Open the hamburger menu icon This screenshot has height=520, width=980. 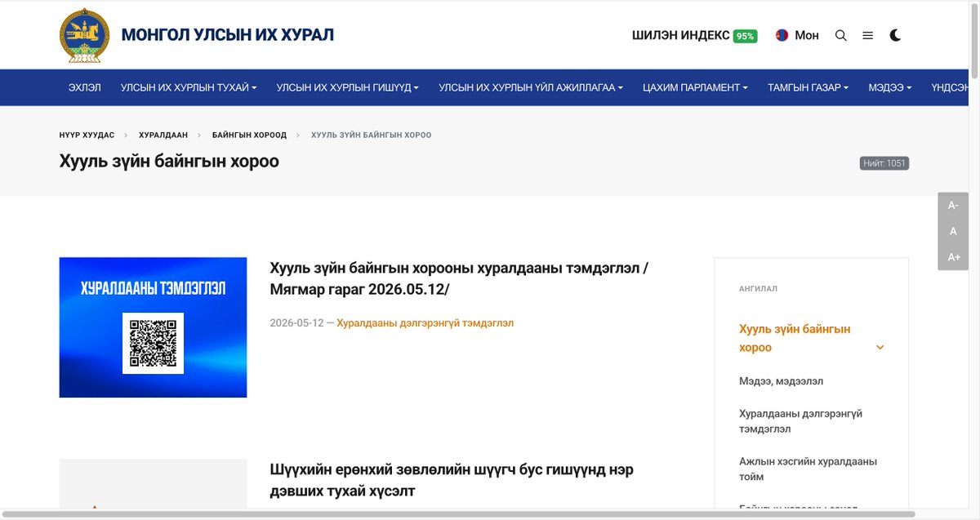pos(868,35)
